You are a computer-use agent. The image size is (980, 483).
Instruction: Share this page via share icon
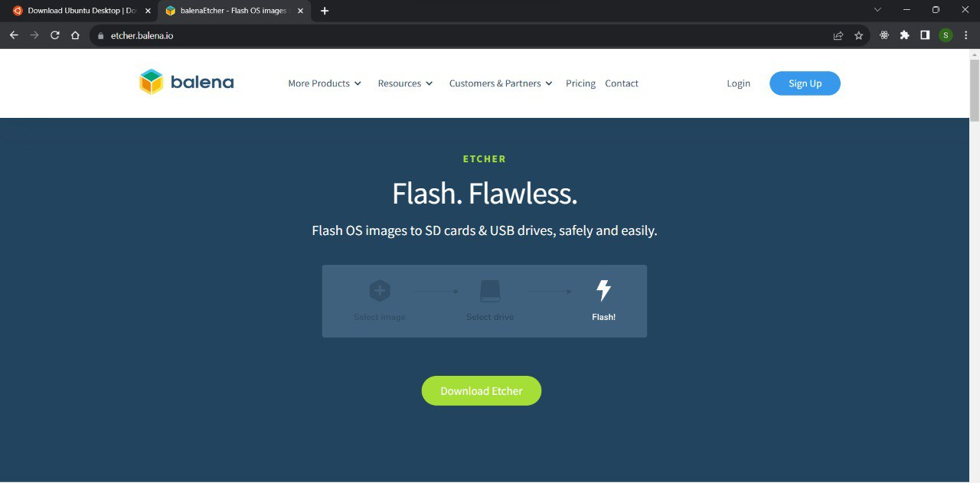[x=838, y=35]
